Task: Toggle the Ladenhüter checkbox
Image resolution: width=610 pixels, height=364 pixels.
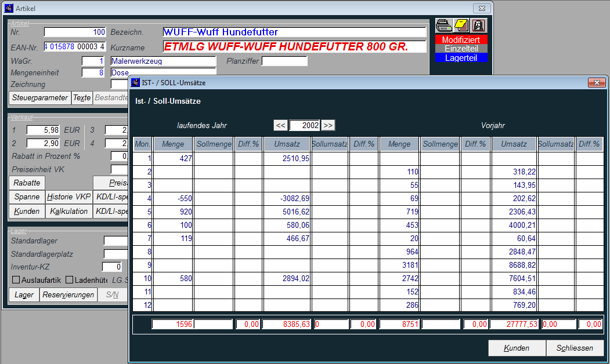Action: pyautogui.click(x=69, y=280)
